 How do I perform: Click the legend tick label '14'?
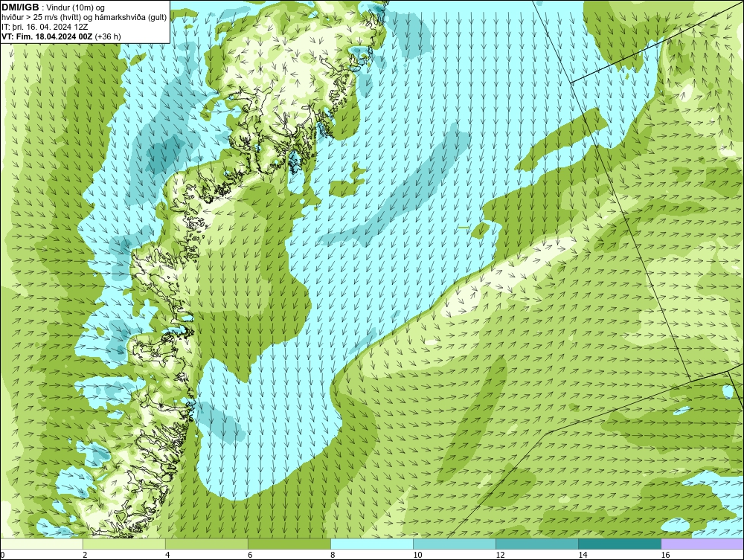click(583, 556)
